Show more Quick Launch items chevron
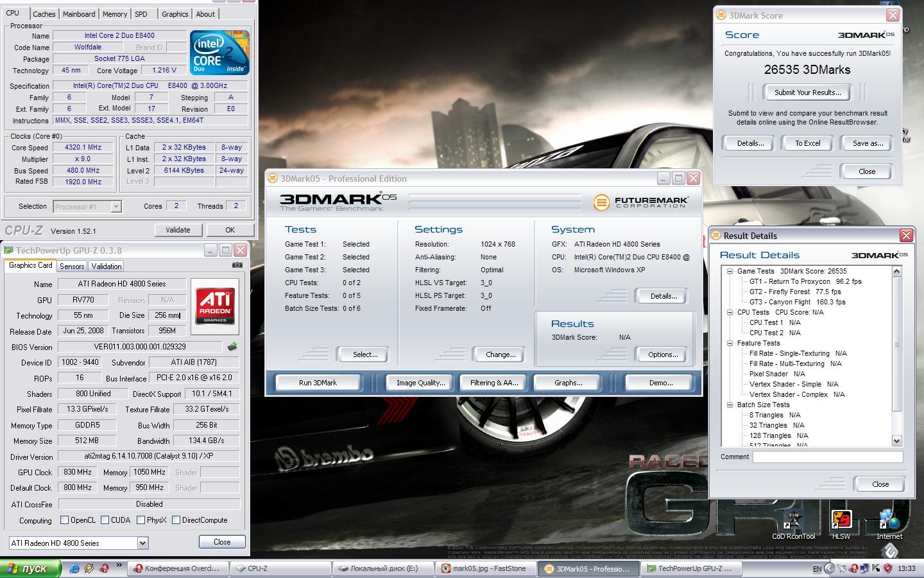Viewport: 924px width, 578px height. pos(119,566)
